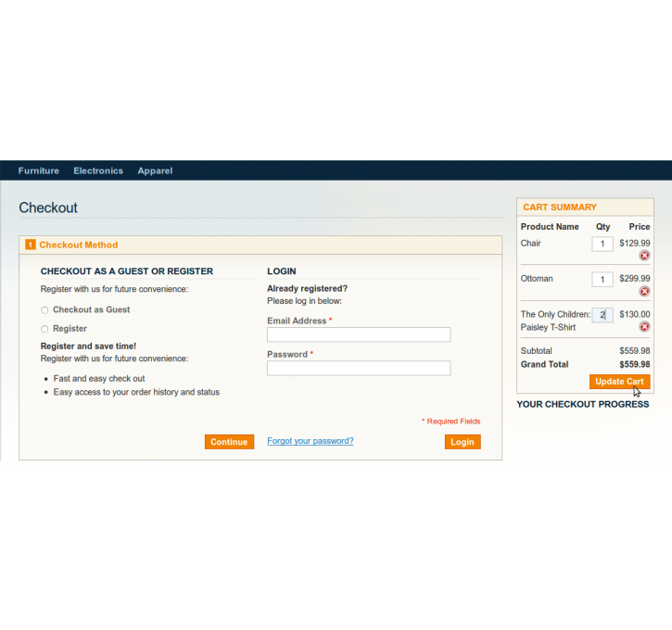
Task: Click the $130.00 T-Shirt price
Action: (x=635, y=314)
